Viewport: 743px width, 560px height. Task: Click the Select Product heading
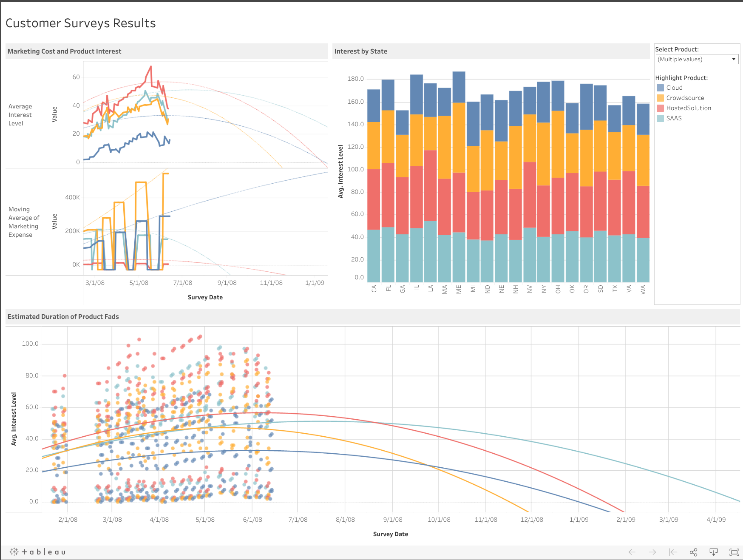click(677, 49)
